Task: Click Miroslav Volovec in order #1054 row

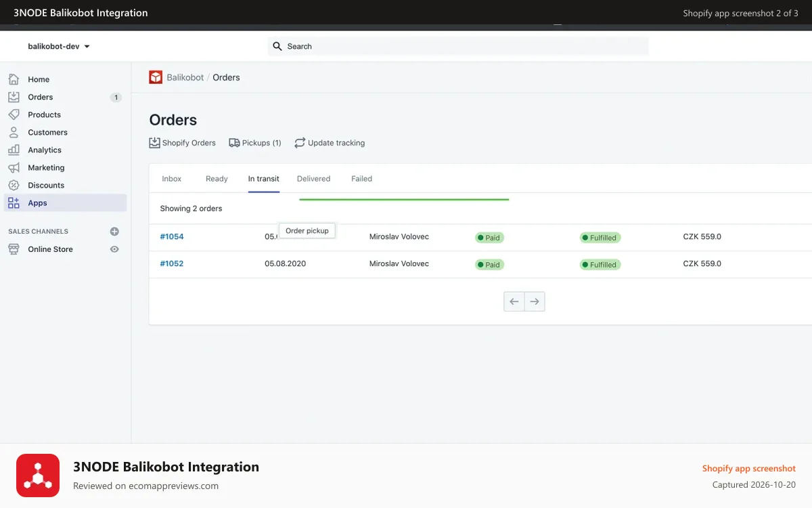Action: (x=399, y=236)
